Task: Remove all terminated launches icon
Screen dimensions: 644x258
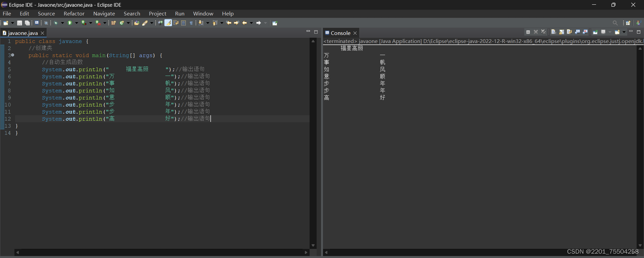Action: (544, 32)
